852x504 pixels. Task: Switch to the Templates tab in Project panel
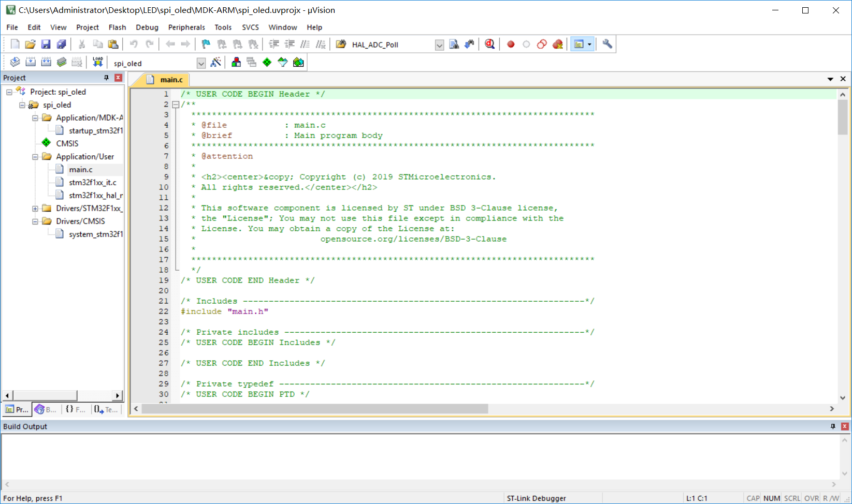[x=106, y=409]
